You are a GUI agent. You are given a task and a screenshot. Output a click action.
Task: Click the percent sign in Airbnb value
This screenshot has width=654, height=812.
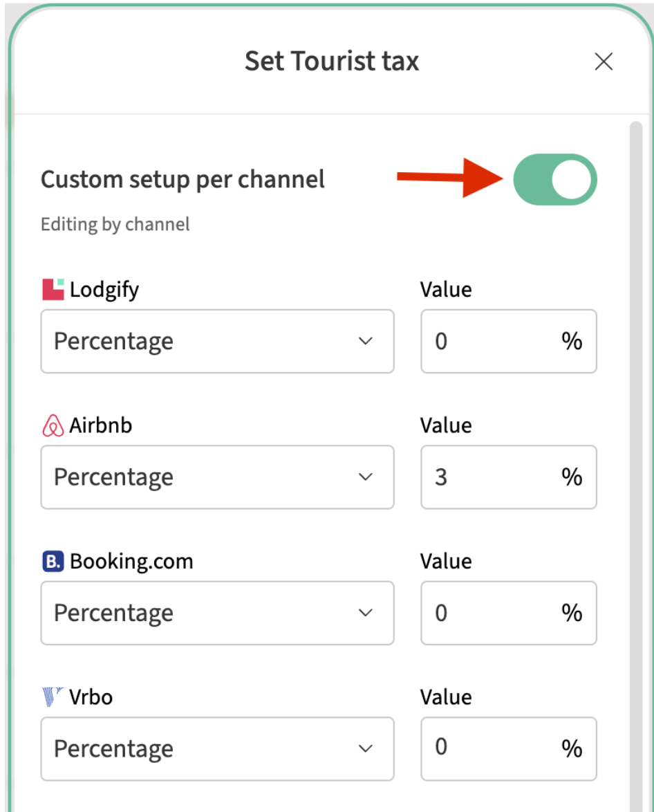(572, 477)
